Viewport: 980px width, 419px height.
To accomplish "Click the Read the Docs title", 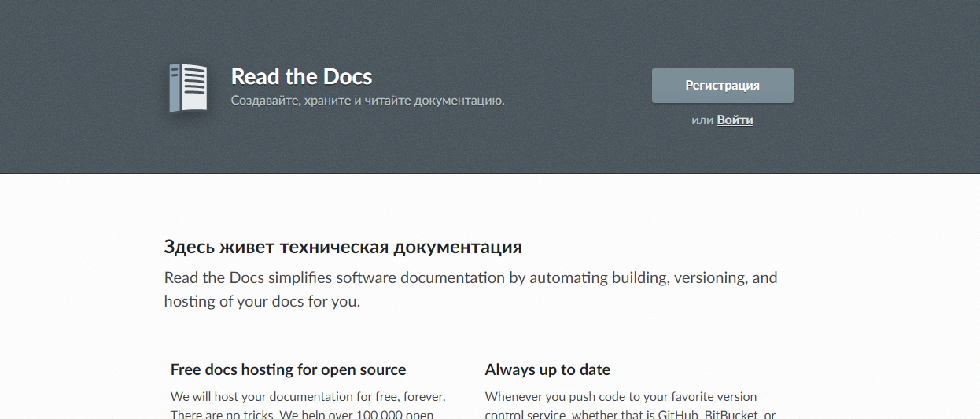I will (301, 76).
